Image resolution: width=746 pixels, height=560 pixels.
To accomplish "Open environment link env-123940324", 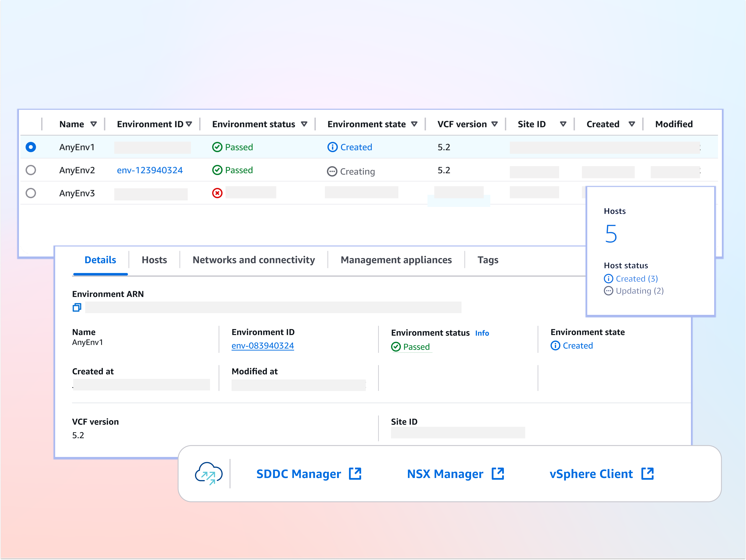I will pyautogui.click(x=150, y=170).
